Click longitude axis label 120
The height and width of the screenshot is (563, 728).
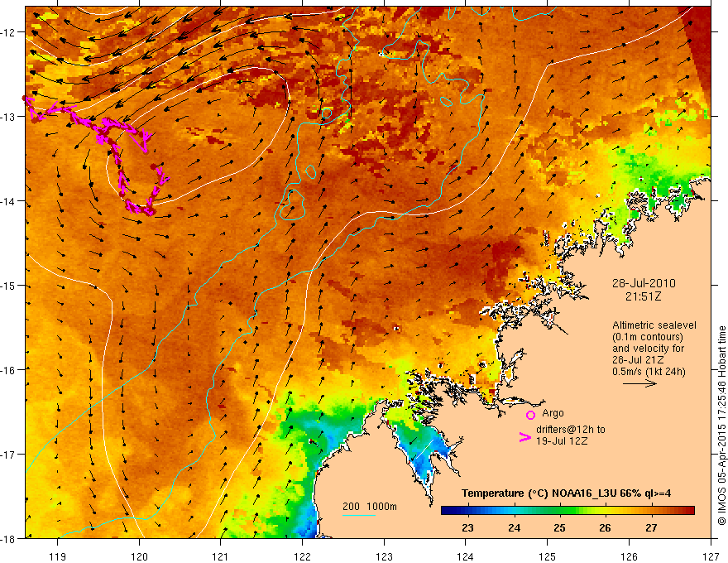139,556
